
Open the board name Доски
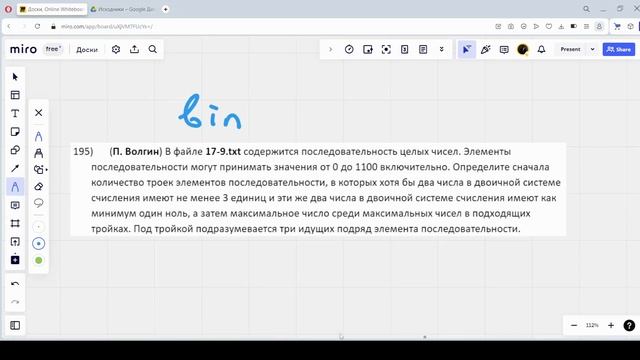pyautogui.click(x=87, y=50)
